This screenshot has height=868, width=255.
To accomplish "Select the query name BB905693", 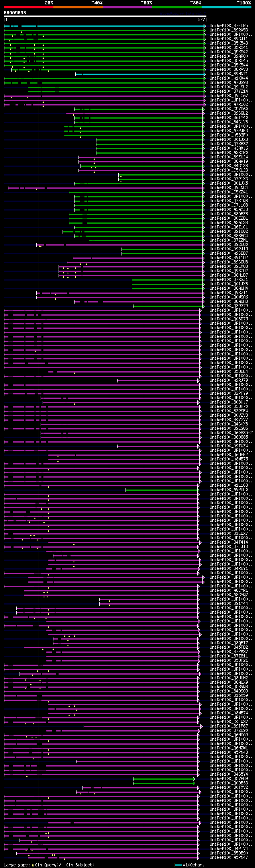I will (15, 13).
